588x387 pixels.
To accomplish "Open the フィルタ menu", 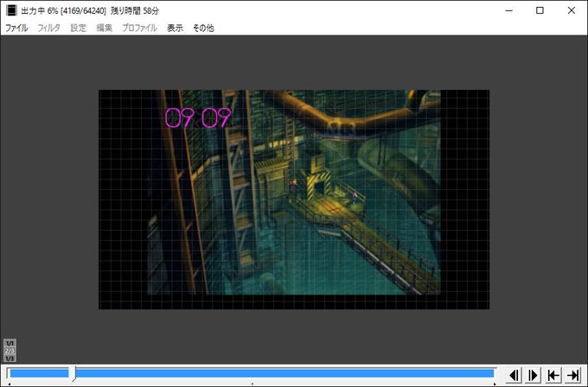I will (x=48, y=28).
